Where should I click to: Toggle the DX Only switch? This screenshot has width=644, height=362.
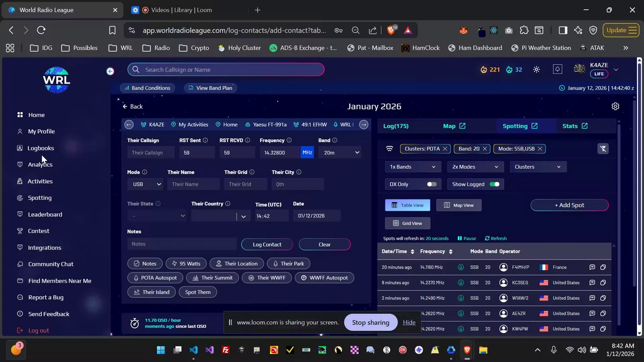coord(432,184)
